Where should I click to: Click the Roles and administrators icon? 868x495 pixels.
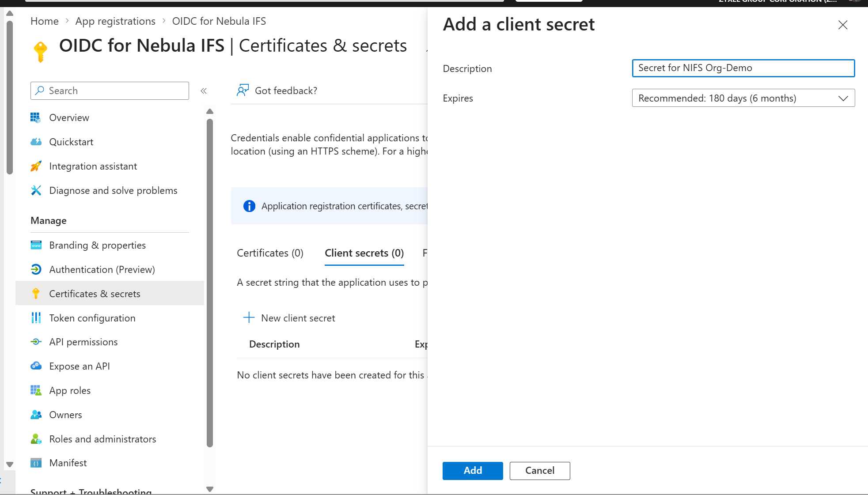point(36,439)
